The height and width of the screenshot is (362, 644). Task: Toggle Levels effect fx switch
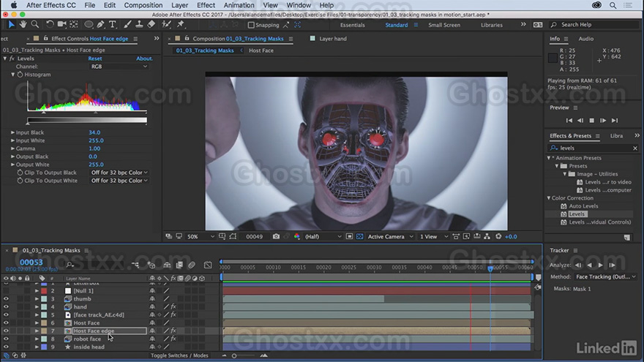[12, 59]
